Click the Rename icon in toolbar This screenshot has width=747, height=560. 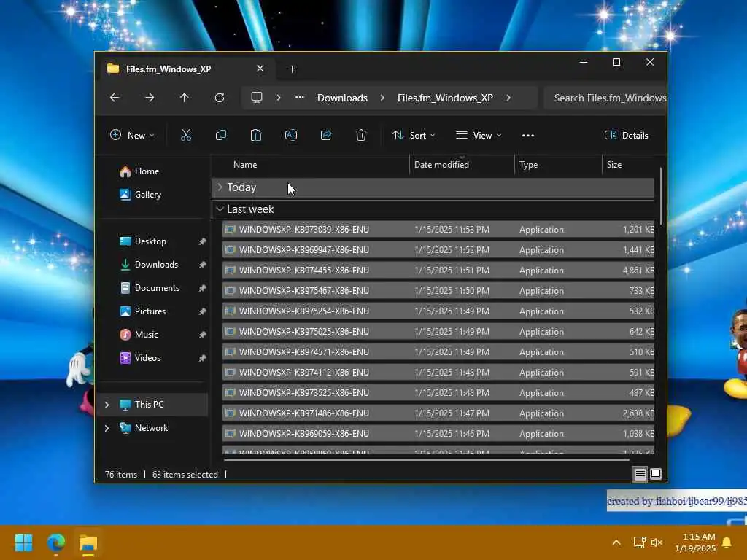pos(290,135)
